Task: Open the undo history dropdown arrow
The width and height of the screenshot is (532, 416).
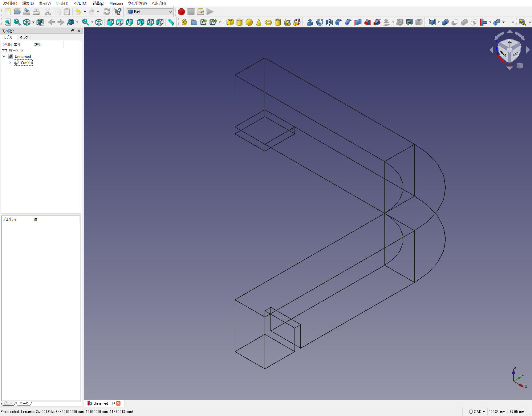Action: [x=85, y=12]
